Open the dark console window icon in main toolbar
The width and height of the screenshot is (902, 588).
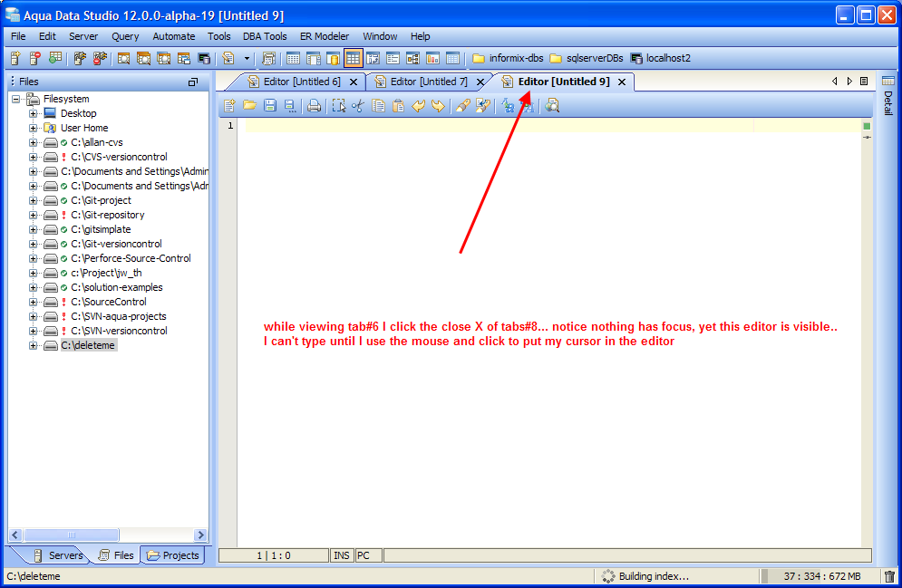click(204, 58)
